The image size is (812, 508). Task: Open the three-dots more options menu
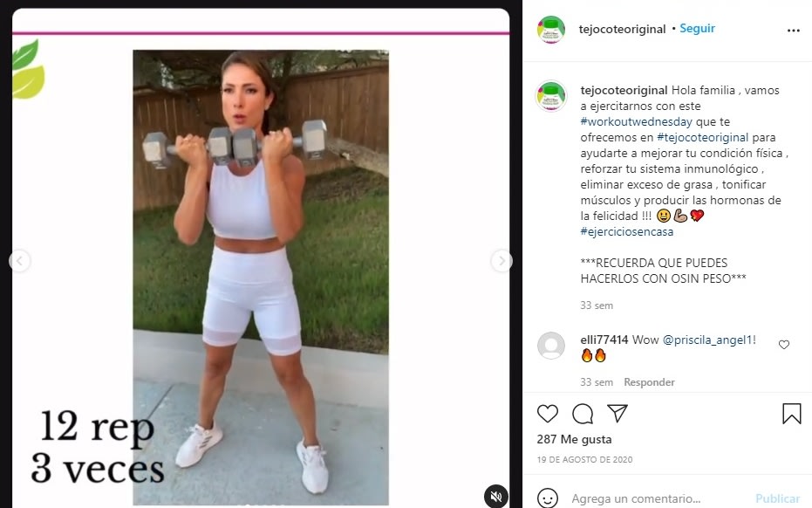pyautogui.click(x=794, y=30)
